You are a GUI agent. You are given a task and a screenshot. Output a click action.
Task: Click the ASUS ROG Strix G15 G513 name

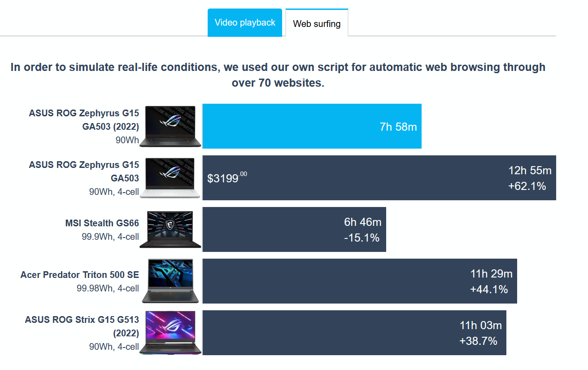point(82,326)
